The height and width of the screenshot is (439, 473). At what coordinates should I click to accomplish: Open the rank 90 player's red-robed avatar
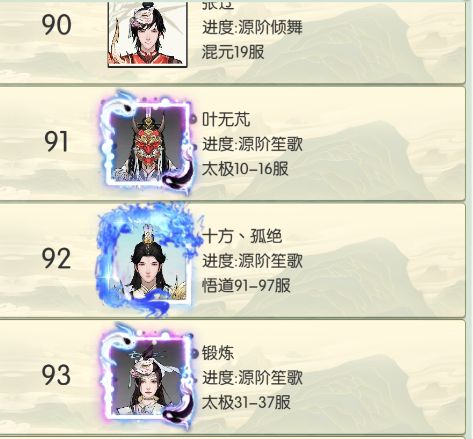pyautogui.click(x=147, y=33)
